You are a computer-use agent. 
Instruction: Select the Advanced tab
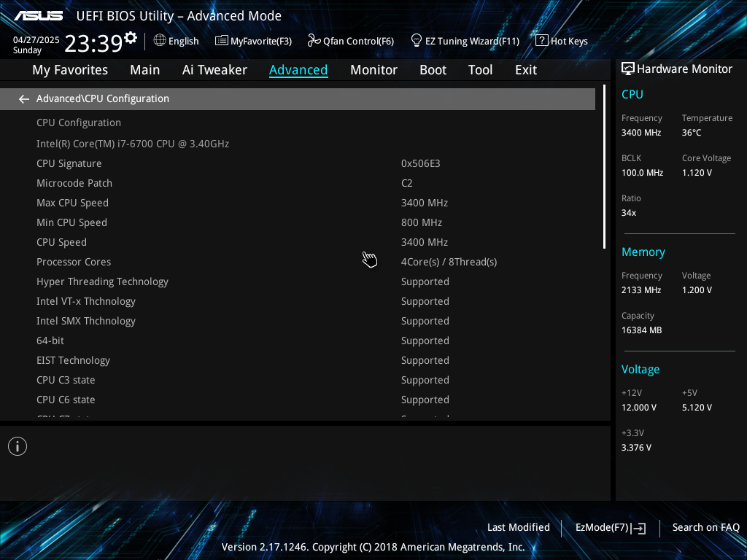click(x=298, y=70)
